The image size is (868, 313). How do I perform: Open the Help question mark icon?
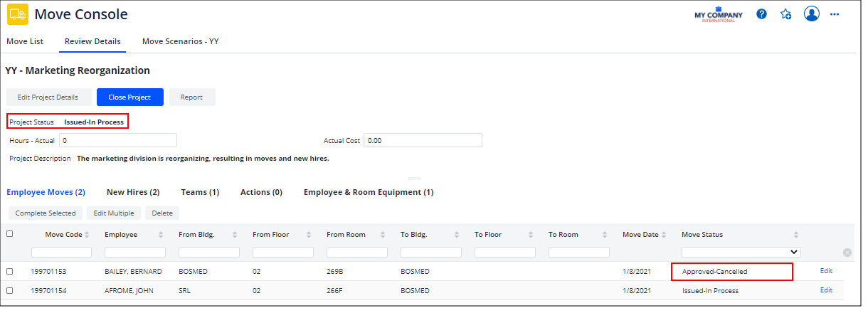(x=761, y=14)
